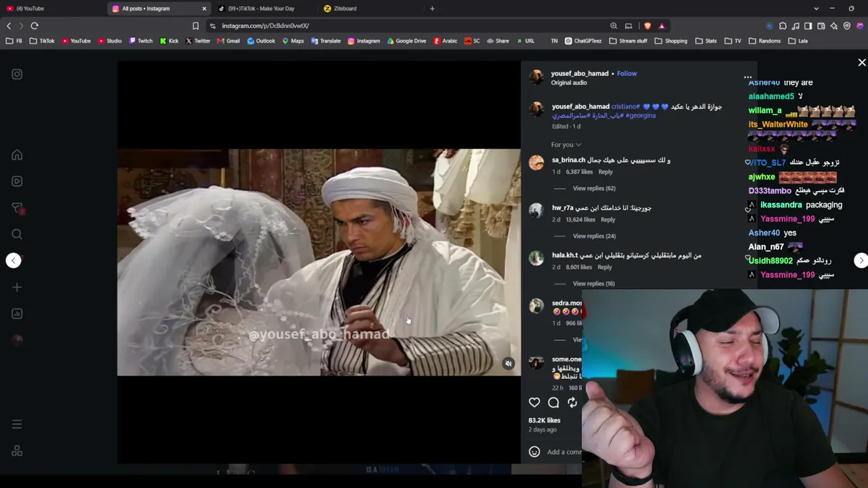Open the Meta apps grid icon in the sidebar
This screenshot has width=868, height=488.
17,451
